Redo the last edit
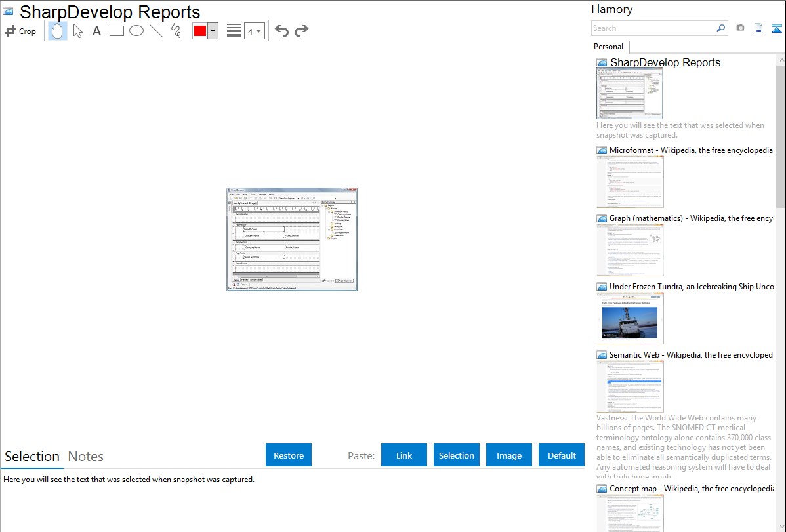This screenshot has height=532, width=786. (301, 31)
